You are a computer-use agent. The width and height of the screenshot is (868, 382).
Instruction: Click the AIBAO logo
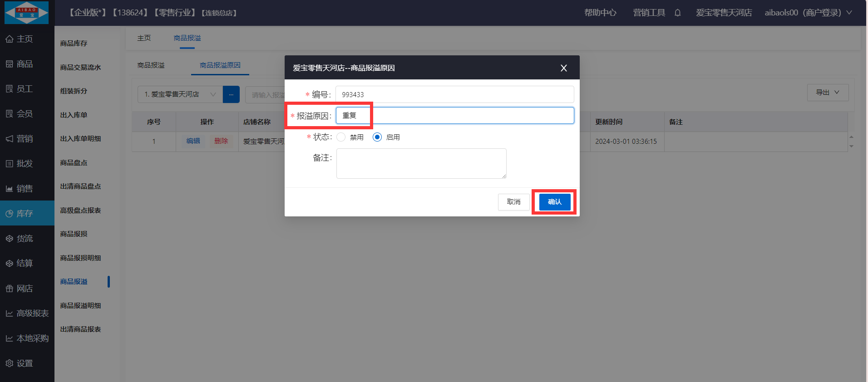pyautogui.click(x=26, y=13)
